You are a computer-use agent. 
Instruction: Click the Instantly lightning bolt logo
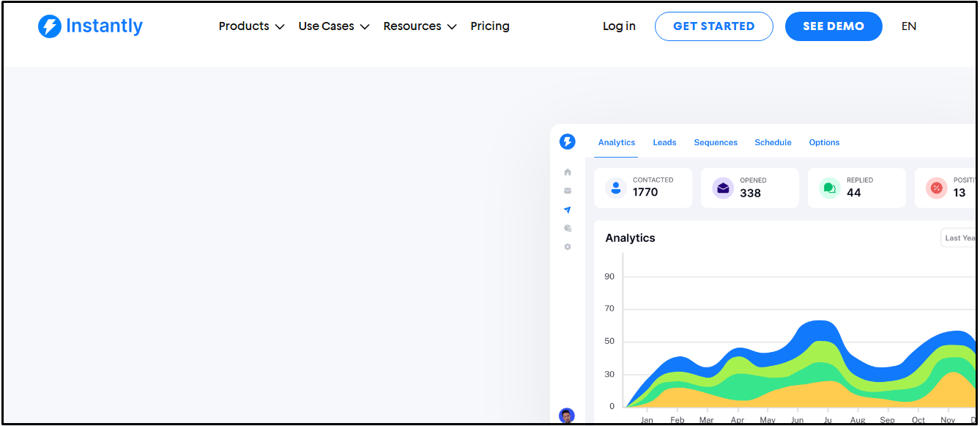pos(50,26)
